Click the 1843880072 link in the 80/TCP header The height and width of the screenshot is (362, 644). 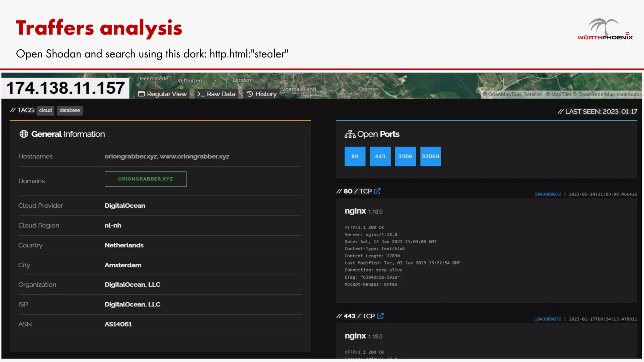pos(547,194)
